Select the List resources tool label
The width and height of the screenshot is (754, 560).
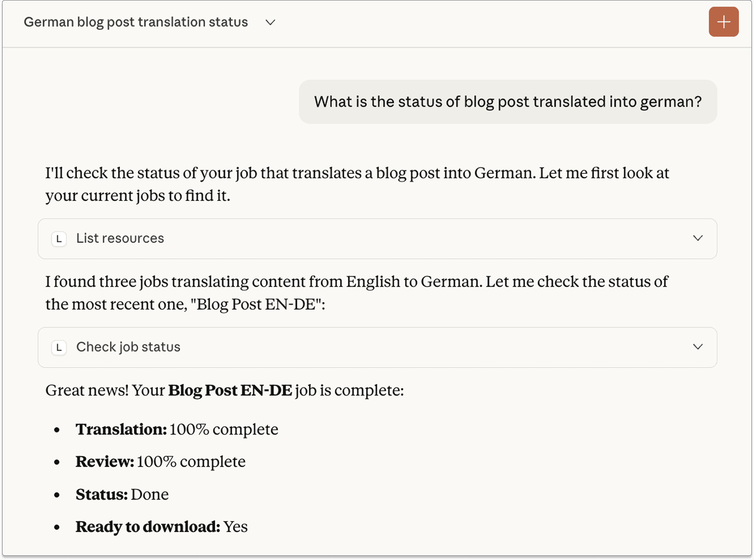tap(120, 238)
